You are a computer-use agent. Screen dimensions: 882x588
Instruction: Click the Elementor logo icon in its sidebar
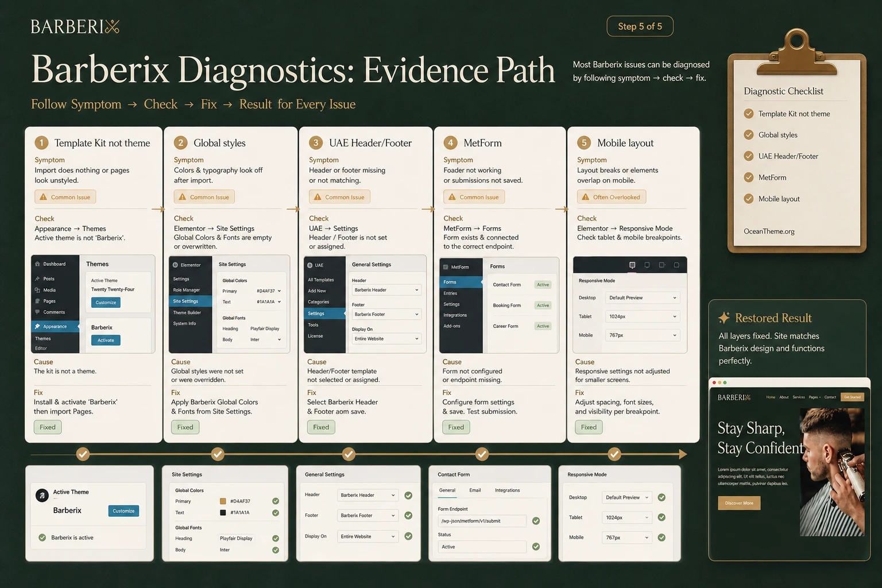[x=175, y=265]
